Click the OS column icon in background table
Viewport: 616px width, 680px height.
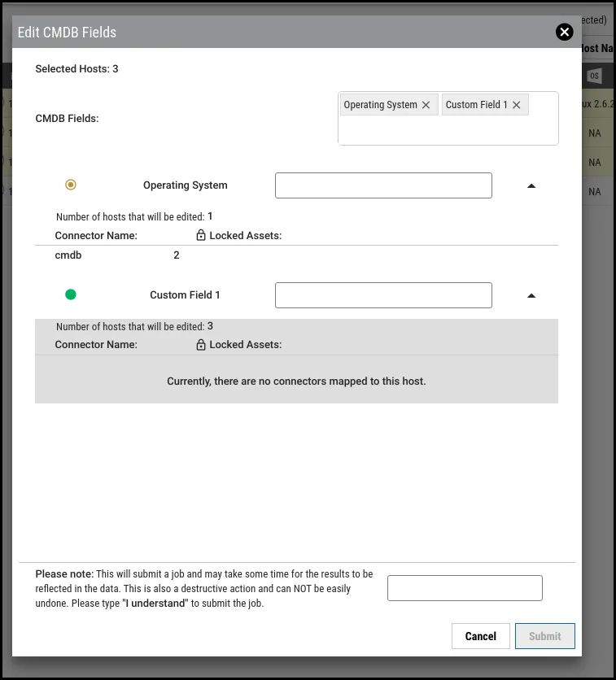594,76
